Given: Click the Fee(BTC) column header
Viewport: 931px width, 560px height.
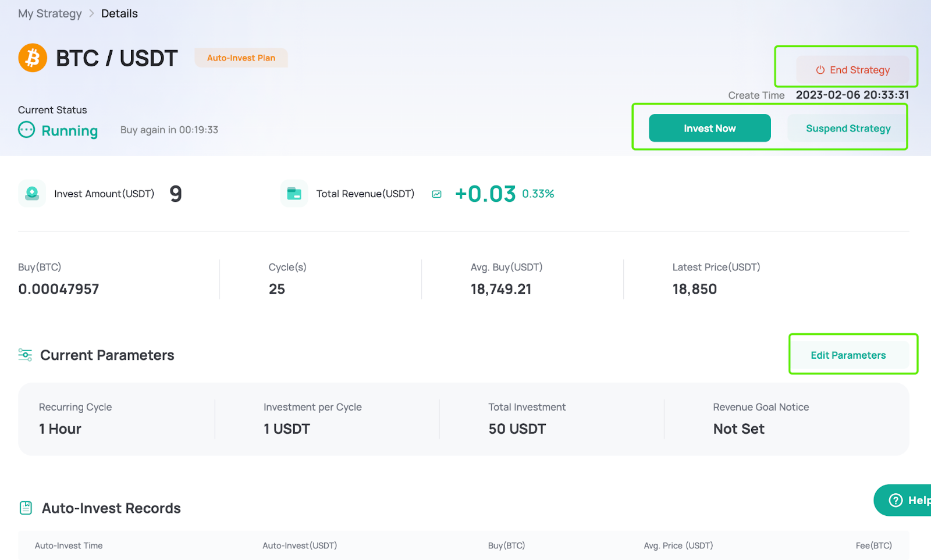Looking at the screenshot, I should point(873,545).
